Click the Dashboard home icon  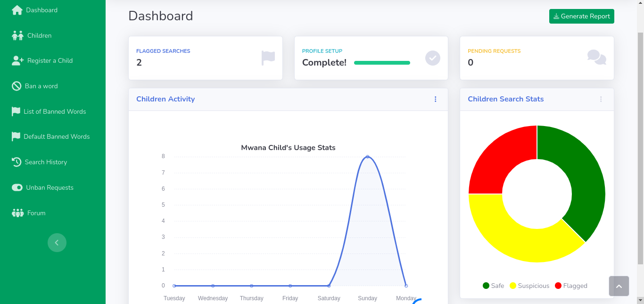click(x=17, y=10)
